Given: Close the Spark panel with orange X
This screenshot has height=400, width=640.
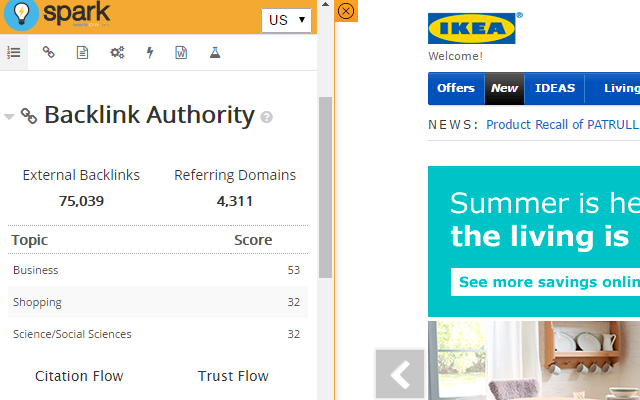Looking at the screenshot, I should (346, 11).
